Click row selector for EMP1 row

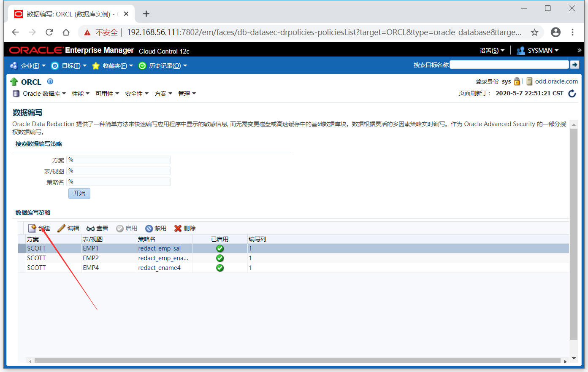pos(22,248)
